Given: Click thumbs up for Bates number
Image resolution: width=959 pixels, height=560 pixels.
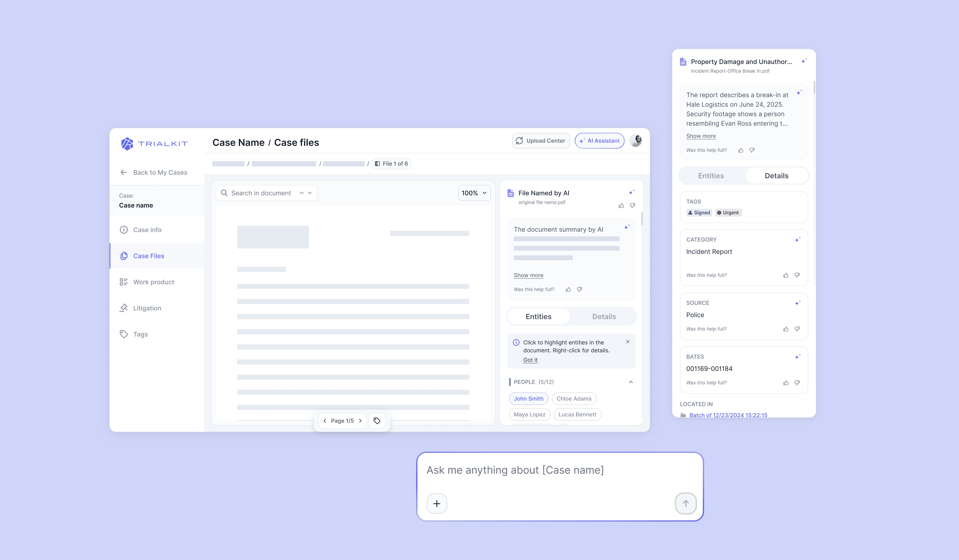Looking at the screenshot, I should click(x=786, y=383).
